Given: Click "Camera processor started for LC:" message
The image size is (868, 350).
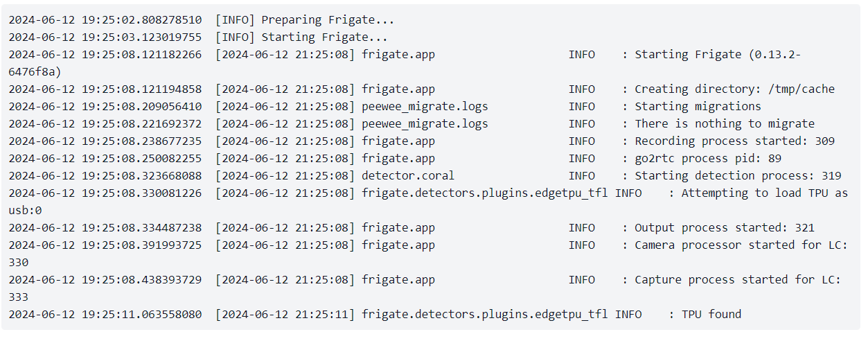Looking at the screenshot, I should (741, 245).
